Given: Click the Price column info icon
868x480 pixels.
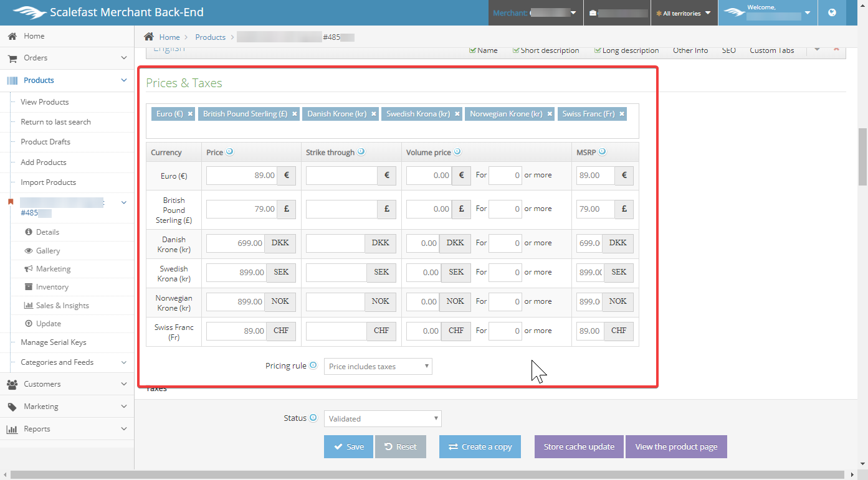Looking at the screenshot, I should (230, 152).
